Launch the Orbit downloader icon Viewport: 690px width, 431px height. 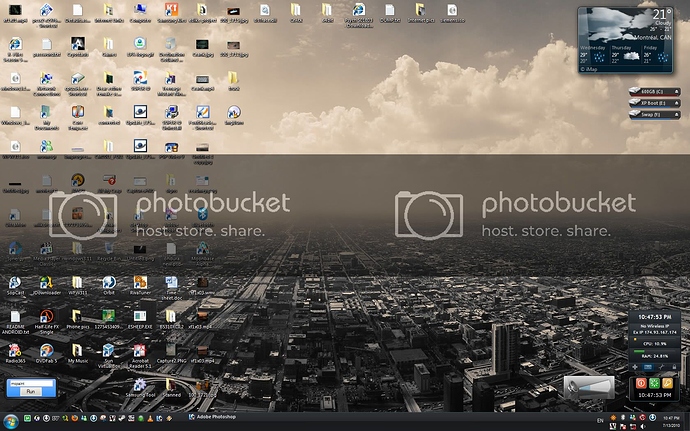pos(109,283)
